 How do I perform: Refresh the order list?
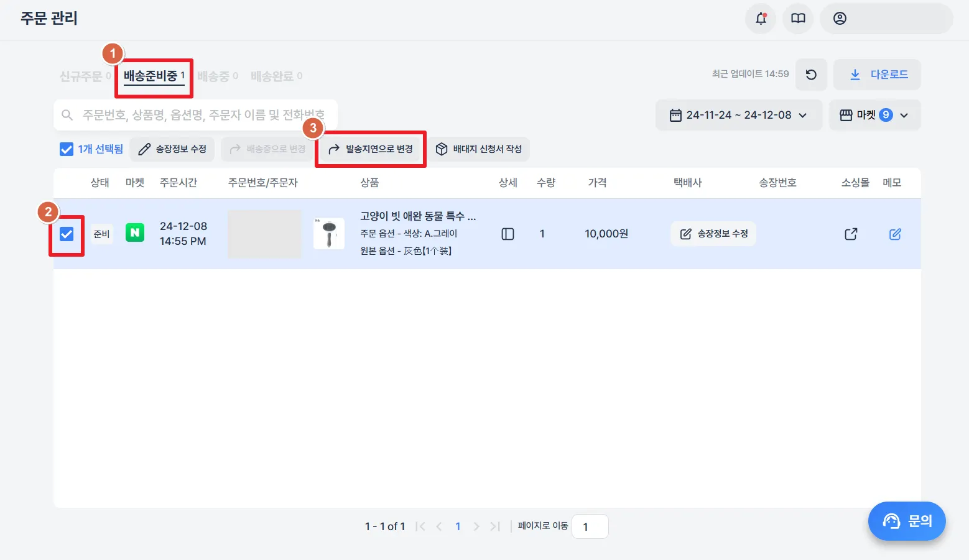point(811,74)
